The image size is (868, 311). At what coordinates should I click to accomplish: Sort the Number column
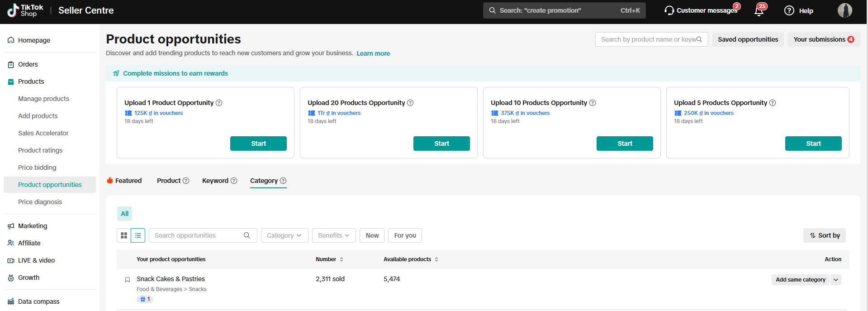(x=341, y=259)
